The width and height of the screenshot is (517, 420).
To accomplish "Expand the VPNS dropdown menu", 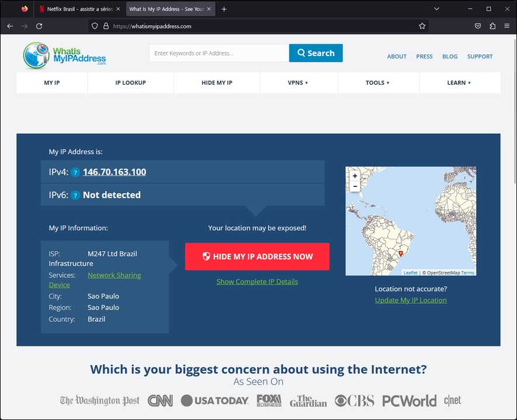I will tap(298, 83).
